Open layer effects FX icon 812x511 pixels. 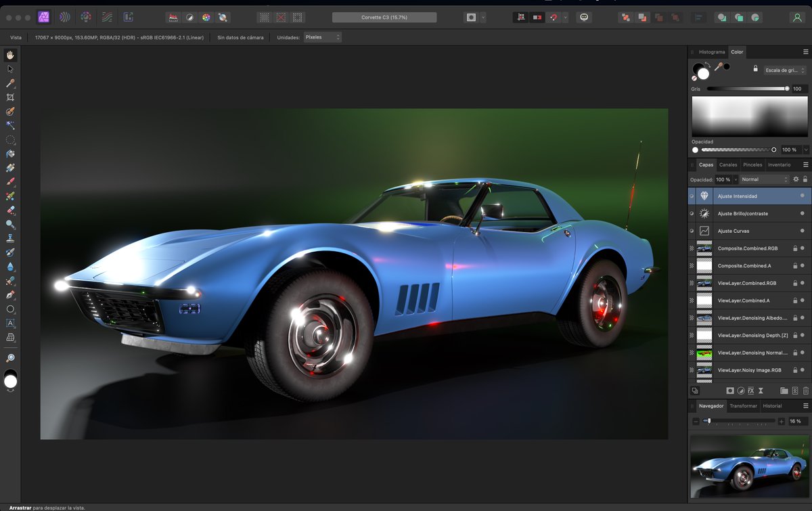tap(751, 391)
